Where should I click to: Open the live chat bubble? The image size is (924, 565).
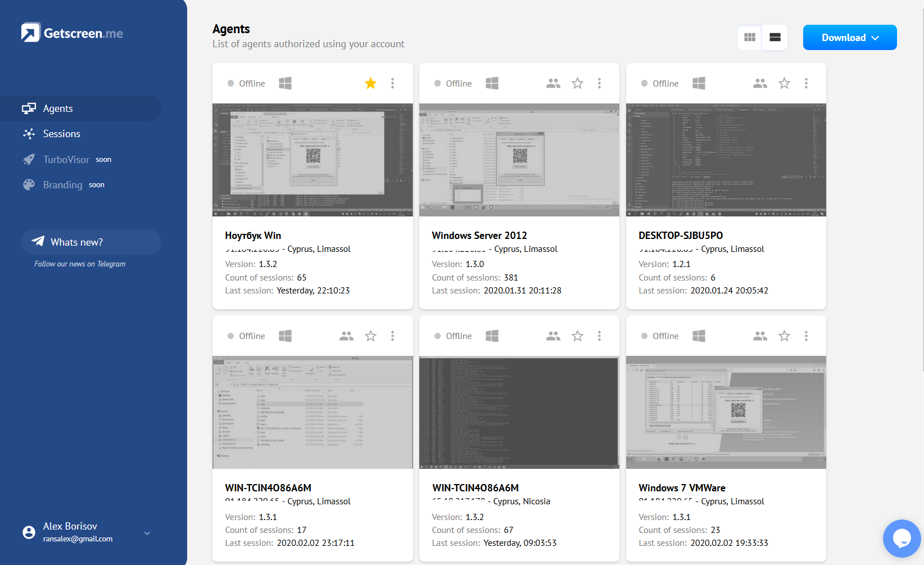pos(902,538)
